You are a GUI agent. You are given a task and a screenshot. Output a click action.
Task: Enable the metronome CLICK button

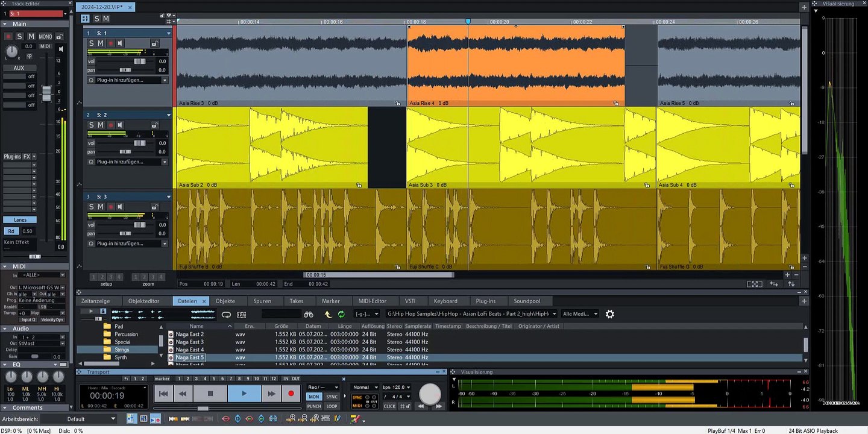point(390,406)
